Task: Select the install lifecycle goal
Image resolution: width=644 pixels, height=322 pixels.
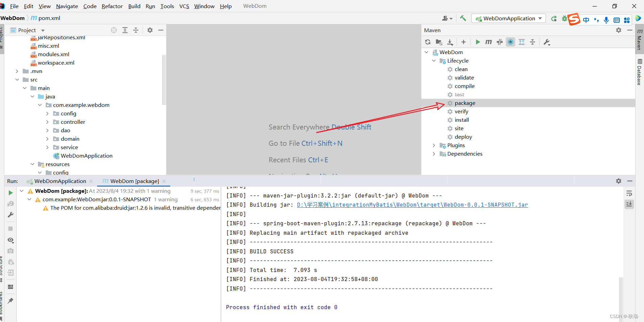Action: pos(462,120)
